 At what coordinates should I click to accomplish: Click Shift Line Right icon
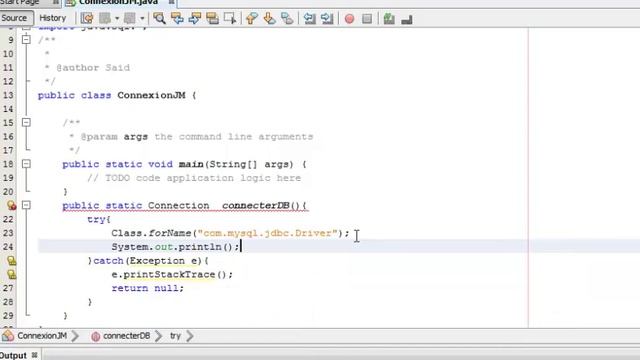(327, 18)
